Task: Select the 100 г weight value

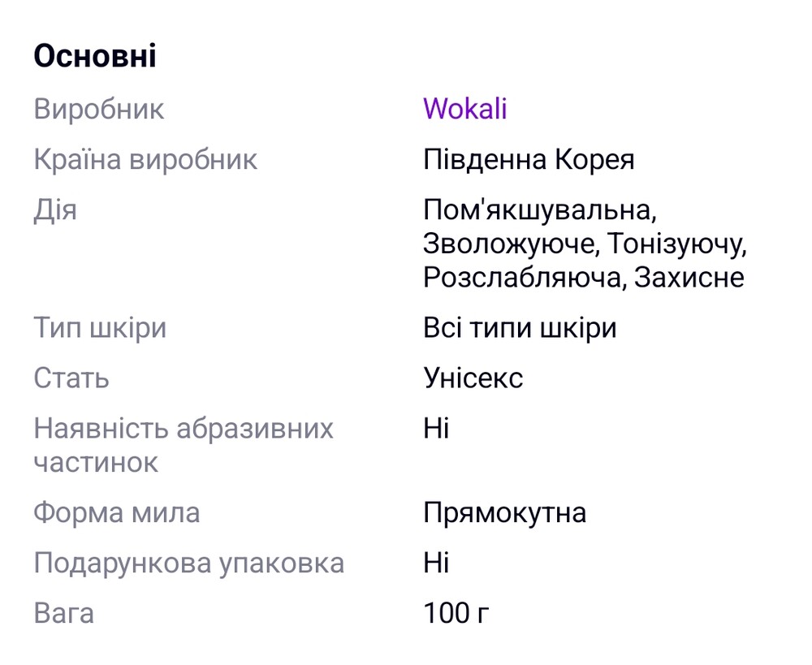Action: [456, 613]
